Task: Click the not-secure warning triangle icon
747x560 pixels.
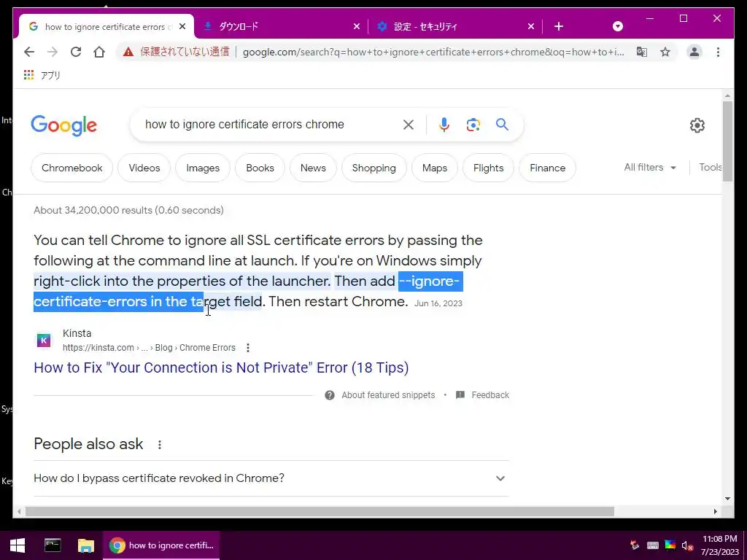Action: point(128,52)
